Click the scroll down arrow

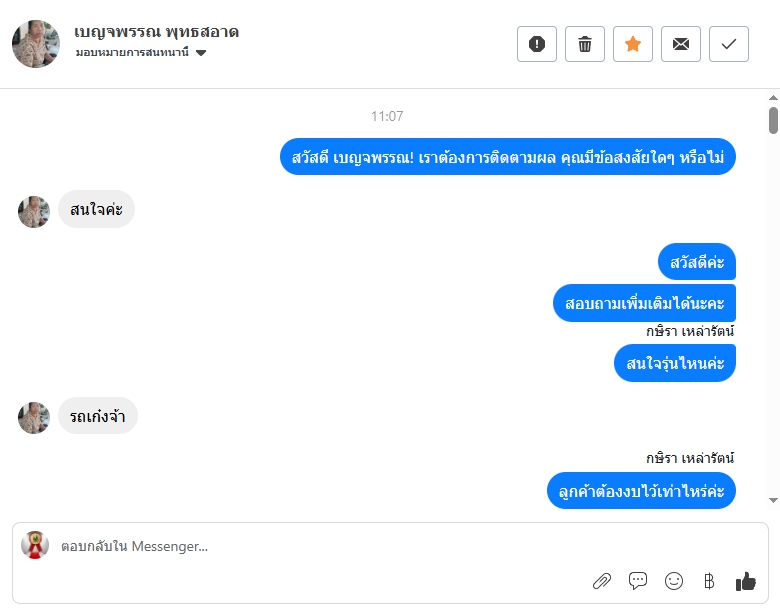[x=773, y=500]
